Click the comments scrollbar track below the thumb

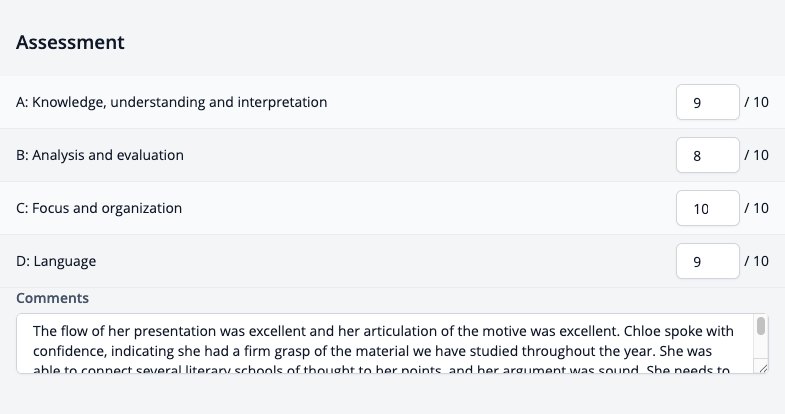761,347
